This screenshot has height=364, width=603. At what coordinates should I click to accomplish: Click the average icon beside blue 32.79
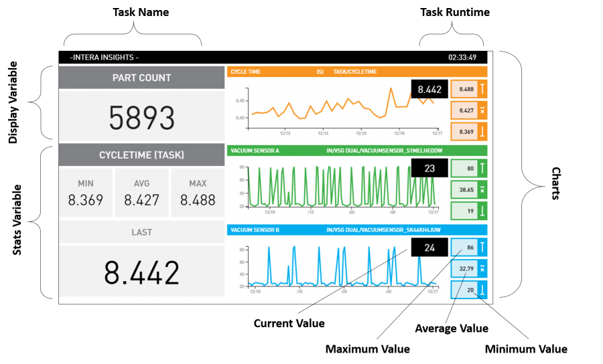coord(482,269)
